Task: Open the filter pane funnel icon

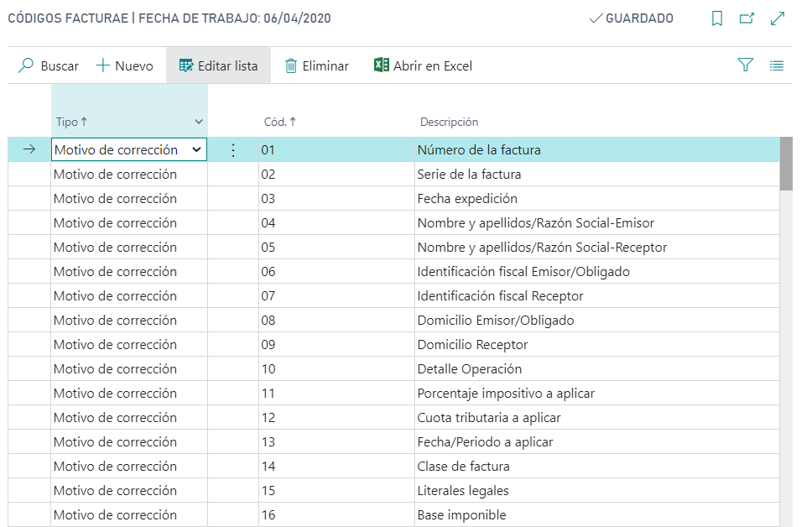Action: pyautogui.click(x=745, y=65)
